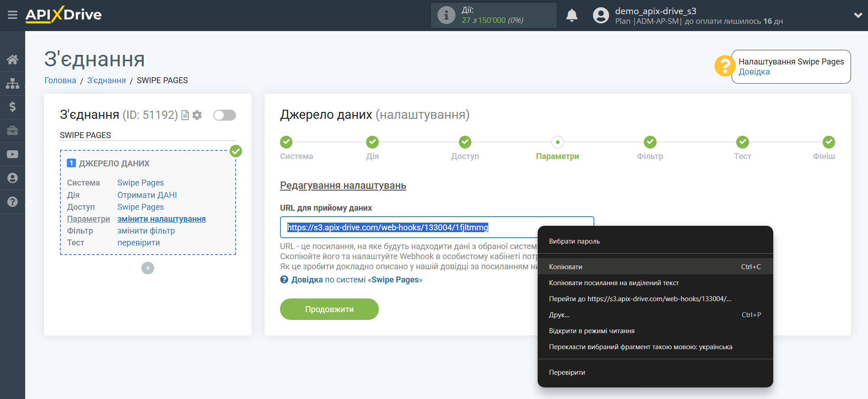Click Swipe Pages link in Доступ row

[x=140, y=207]
